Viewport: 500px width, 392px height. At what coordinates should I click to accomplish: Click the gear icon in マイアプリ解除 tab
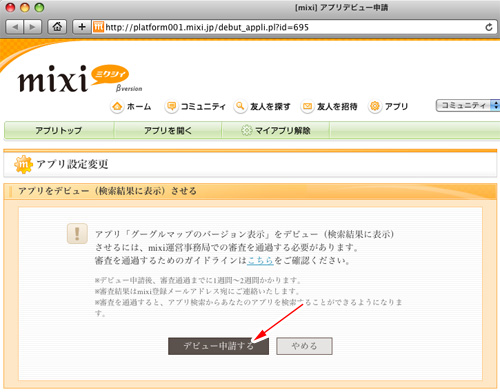click(247, 130)
